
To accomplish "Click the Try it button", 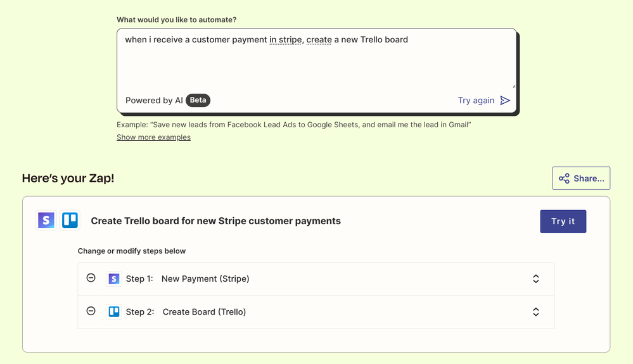I will 563,222.
